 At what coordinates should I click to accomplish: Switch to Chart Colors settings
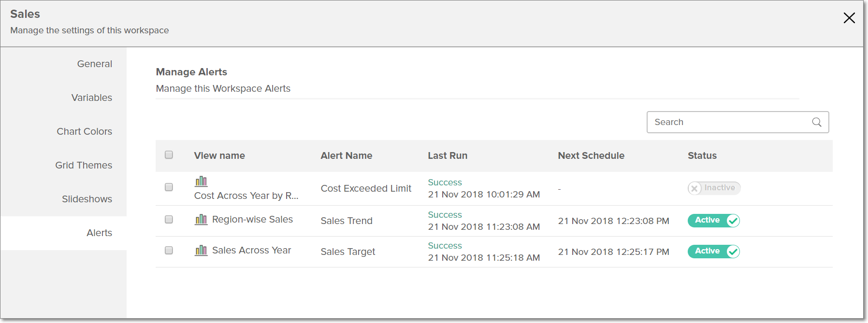84,131
